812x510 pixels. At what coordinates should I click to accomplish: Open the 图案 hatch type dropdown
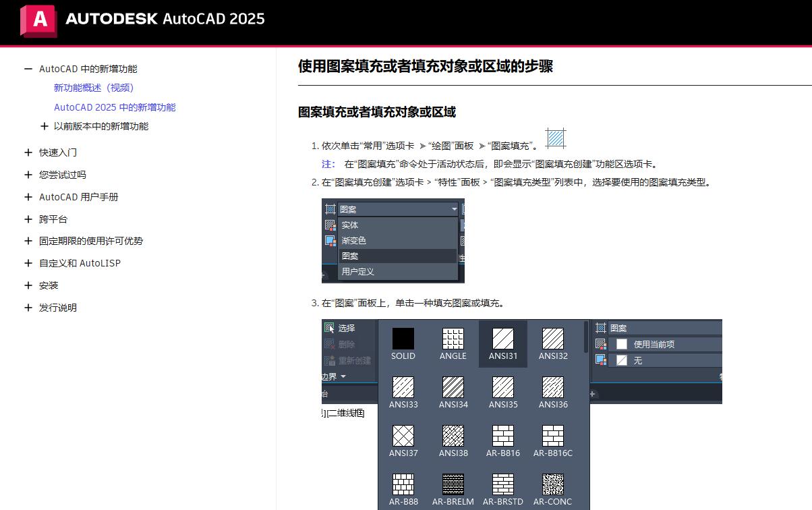pyautogui.click(x=397, y=209)
